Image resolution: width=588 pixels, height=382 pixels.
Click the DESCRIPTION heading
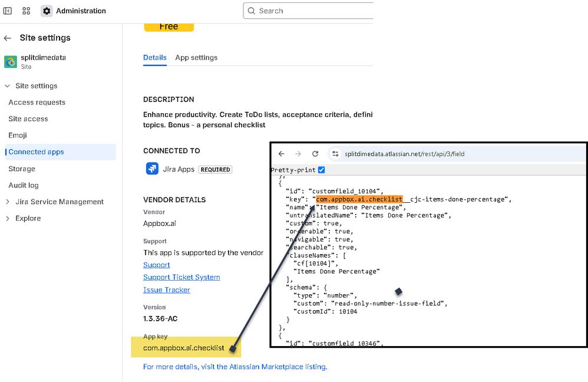169,100
